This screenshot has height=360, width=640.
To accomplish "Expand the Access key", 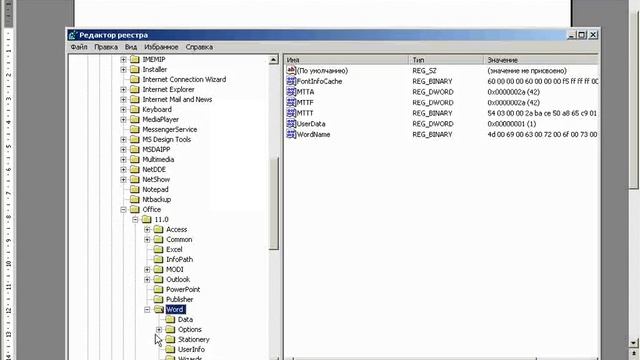I will [147, 230].
